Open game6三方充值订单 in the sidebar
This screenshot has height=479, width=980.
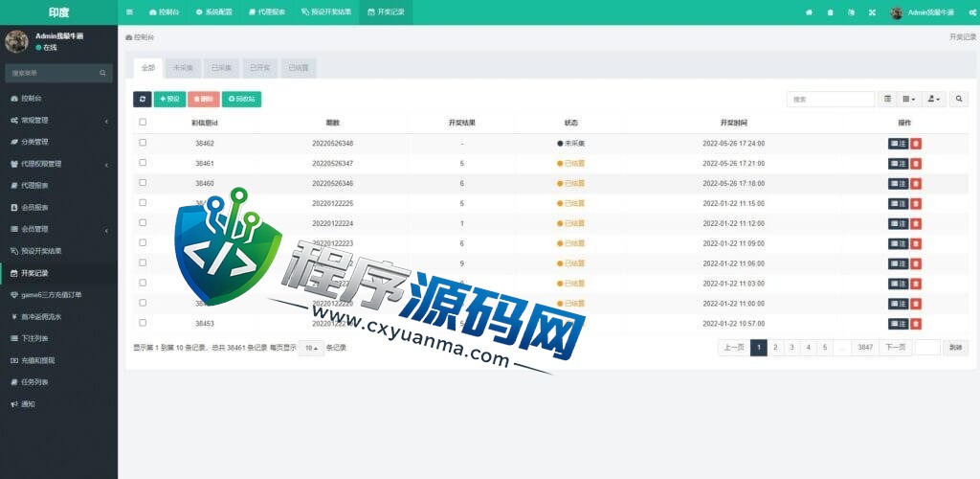click(58, 295)
